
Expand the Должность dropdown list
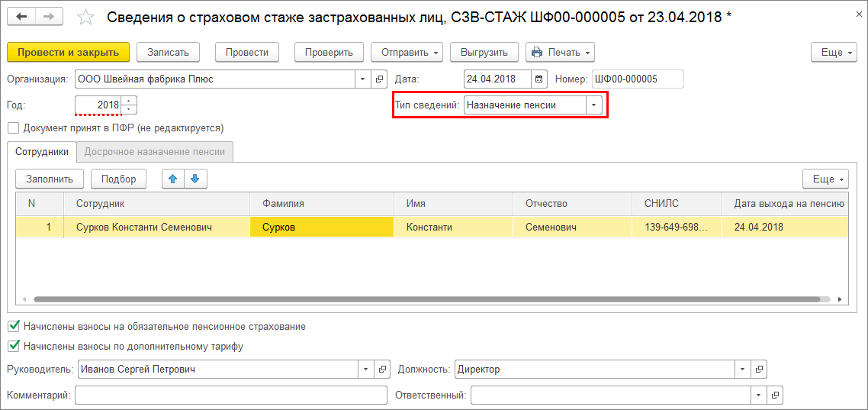(744, 369)
